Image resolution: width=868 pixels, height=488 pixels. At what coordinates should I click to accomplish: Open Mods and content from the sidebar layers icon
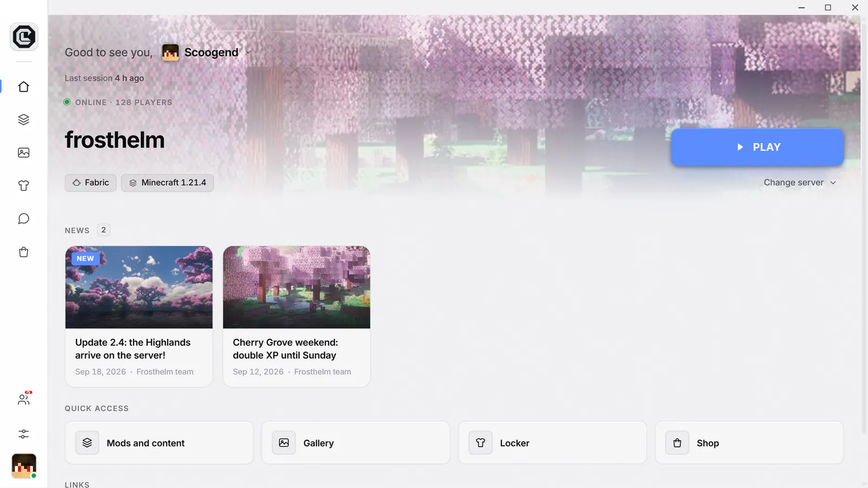(x=24, y=120)
